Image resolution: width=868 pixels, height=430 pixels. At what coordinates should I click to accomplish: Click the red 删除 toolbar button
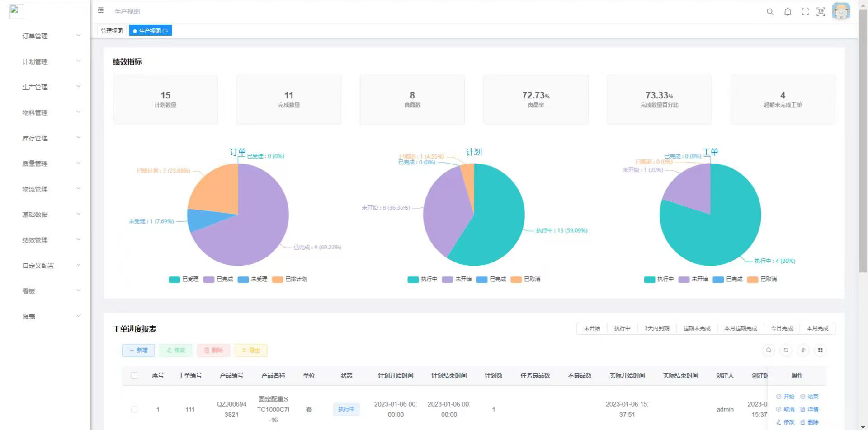click(213, 350)
